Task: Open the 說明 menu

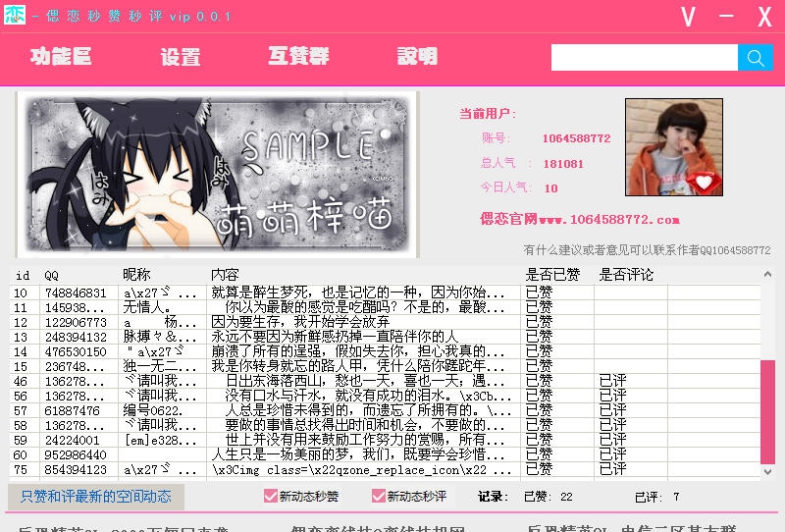Action: point(418,56)
